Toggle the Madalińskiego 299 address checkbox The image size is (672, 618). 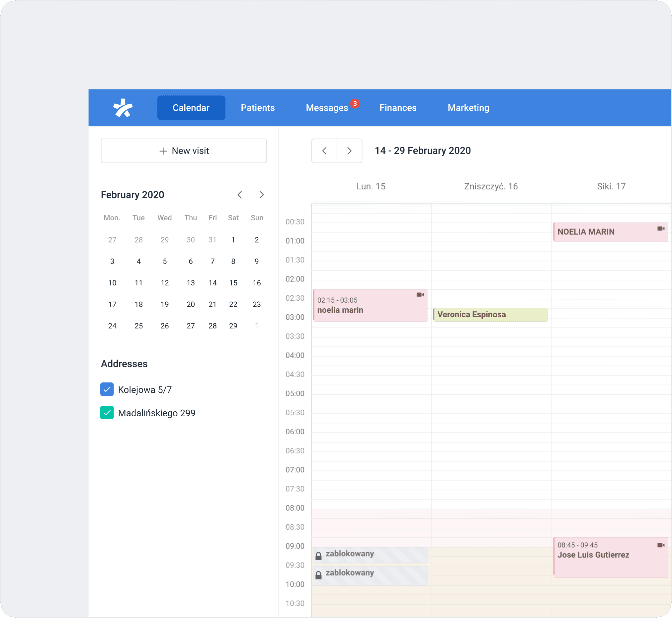coord(107,413)
